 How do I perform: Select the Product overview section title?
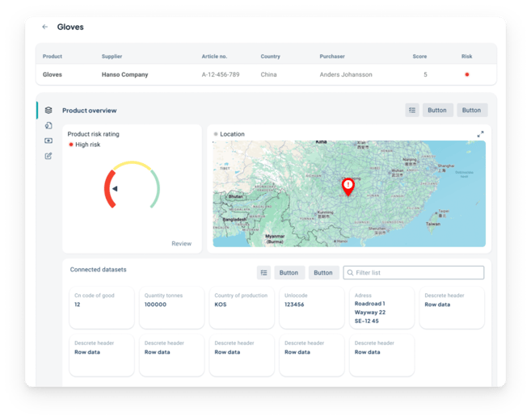89,111
